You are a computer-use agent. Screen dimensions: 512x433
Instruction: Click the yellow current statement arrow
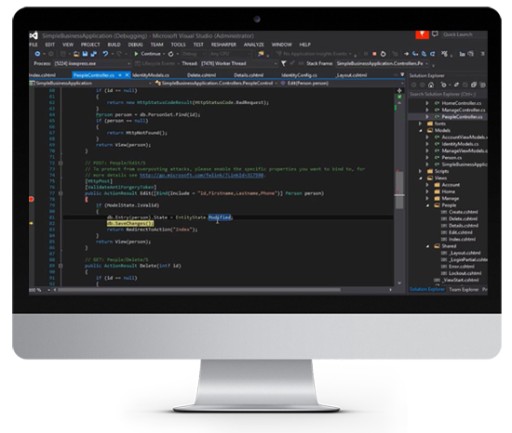tap(32, 223)
